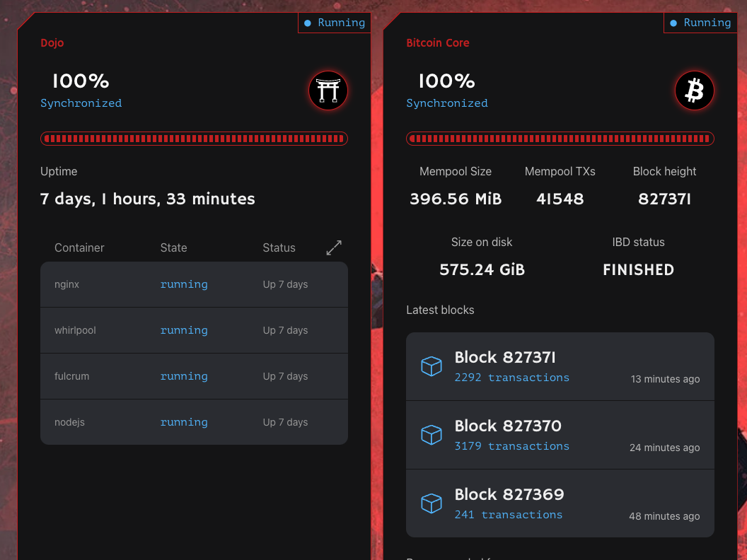Open Block 827369 entry

click(x=560, y=504)
